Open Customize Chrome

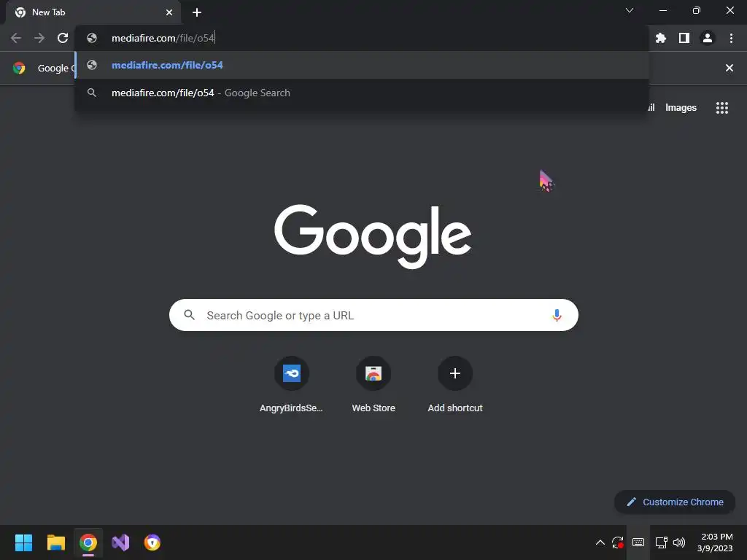pos(675,502)
